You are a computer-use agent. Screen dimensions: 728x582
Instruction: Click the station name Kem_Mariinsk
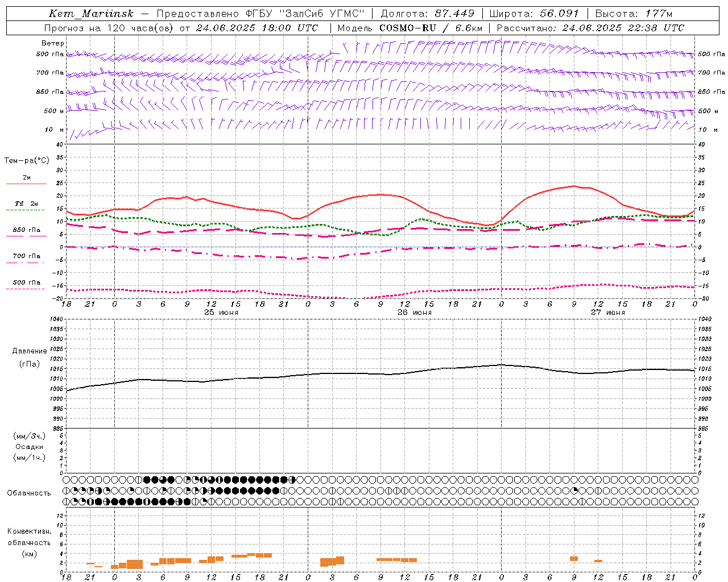[x=91, y=14]
